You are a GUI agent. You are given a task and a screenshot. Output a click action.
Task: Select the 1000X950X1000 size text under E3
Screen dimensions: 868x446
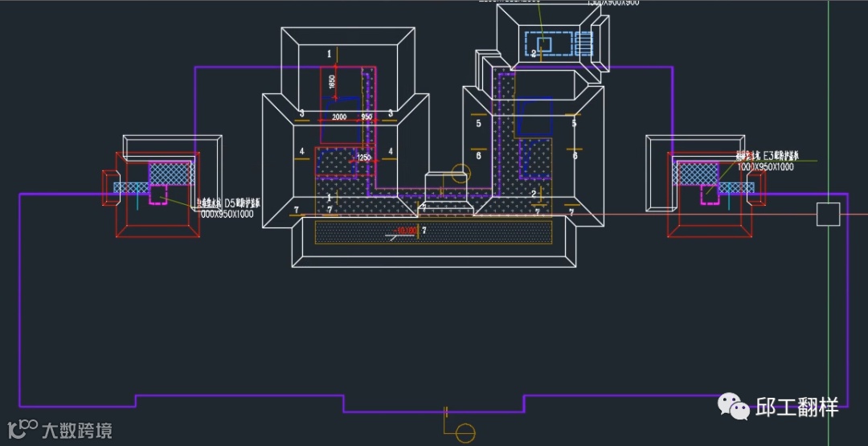click(766, 166)
